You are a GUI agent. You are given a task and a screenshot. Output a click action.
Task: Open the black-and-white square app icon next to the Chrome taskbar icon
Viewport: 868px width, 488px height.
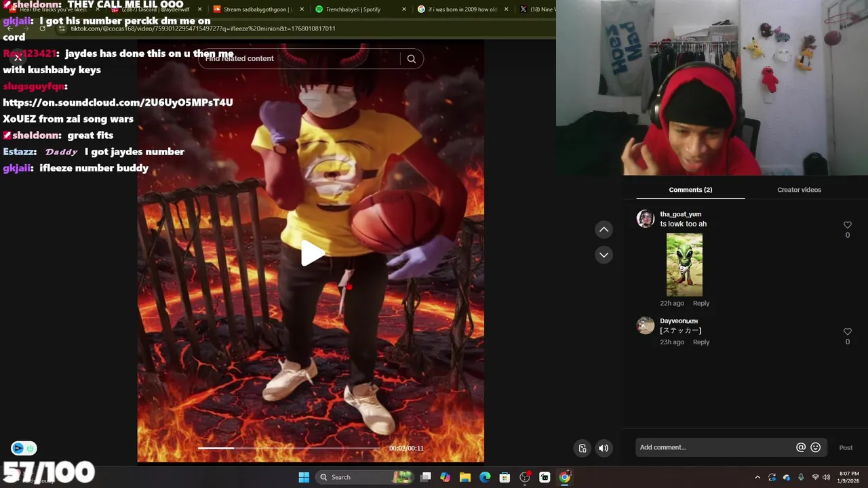click(x=545, y=477)
